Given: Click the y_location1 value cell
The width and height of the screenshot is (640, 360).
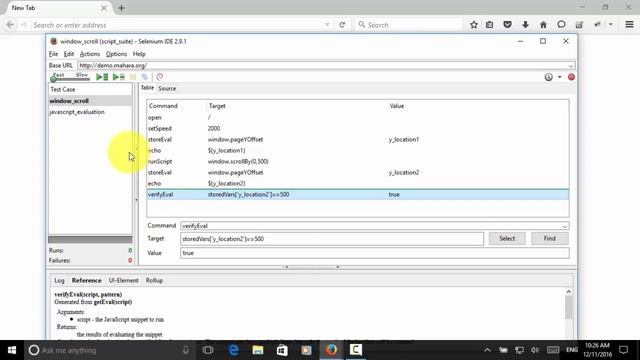Looking at the screenshot, I should tap(404, 140).
